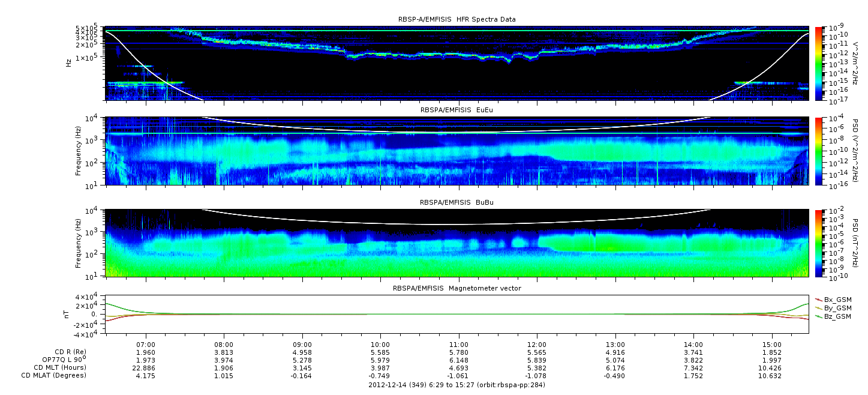This screenshot has height=395, width=868.
Task: Click the 15:00 time axis tick label
Action: click(x=771, y=344)
